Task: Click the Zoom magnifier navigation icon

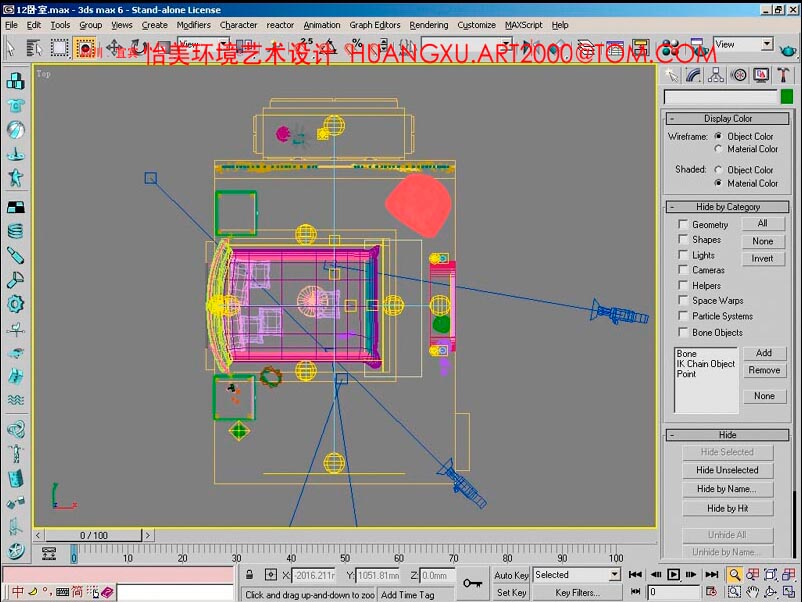Action: [x=734, y=575]
